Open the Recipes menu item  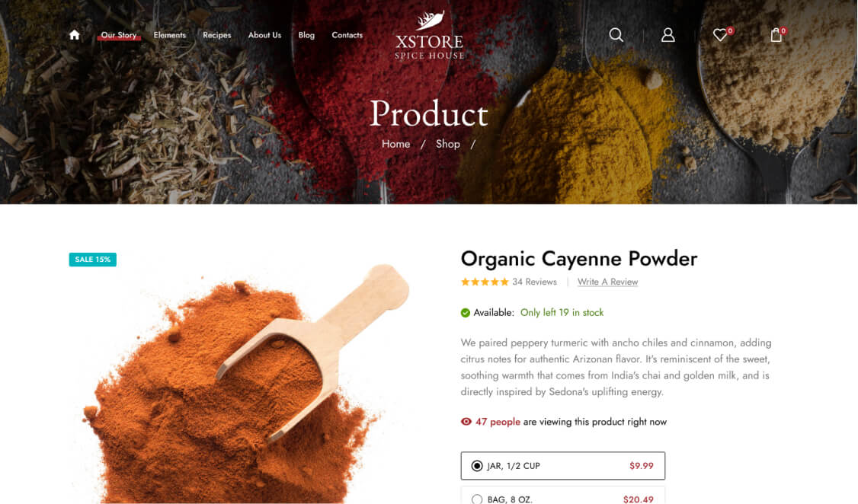(x=216, y=35)
